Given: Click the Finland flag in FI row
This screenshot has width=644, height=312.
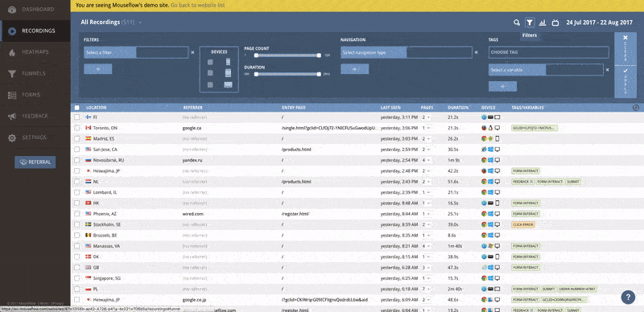Looking at the screenshot, I should (88, 117).
